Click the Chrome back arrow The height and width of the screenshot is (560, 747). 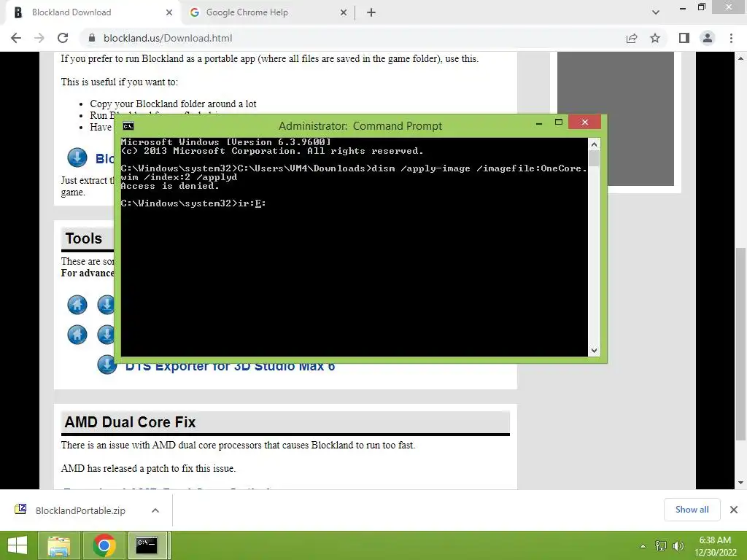click(16, 38)
